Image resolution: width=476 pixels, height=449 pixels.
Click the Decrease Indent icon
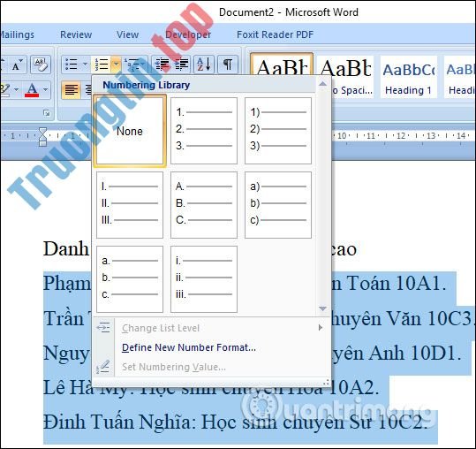162,65
